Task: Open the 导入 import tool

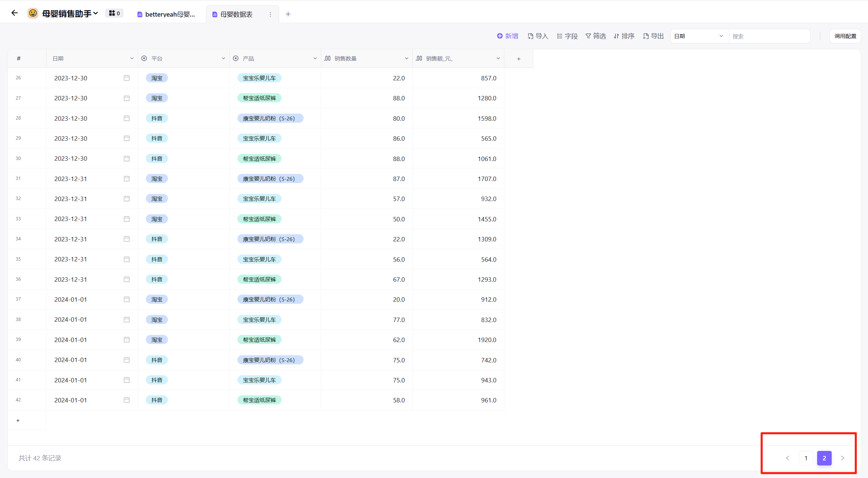Action: (538, 36)
